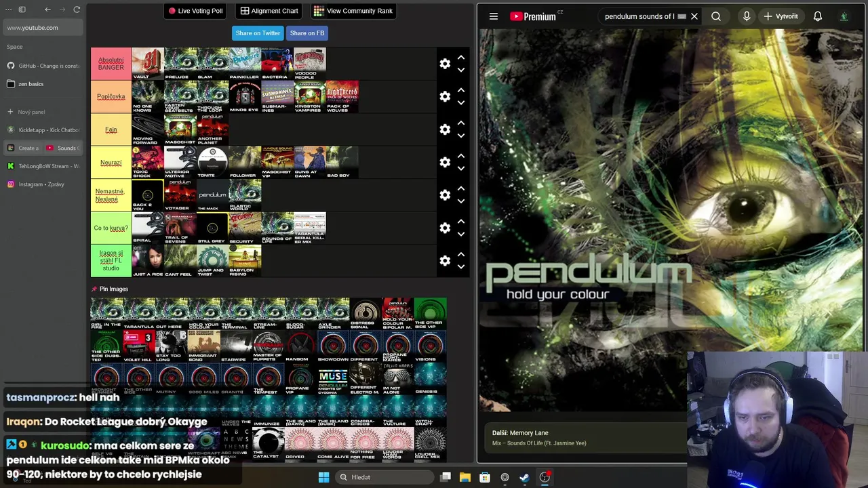Move Co to kurva? tier down with arrow
The image size is (868, 488).
(x=461, y=235)
